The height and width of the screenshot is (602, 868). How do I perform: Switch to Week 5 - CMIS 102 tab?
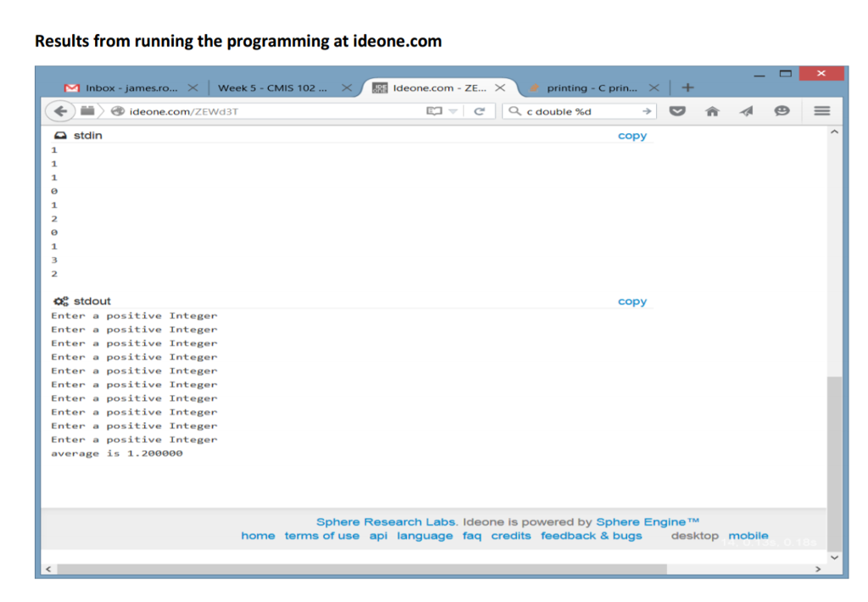coord(272,87)
